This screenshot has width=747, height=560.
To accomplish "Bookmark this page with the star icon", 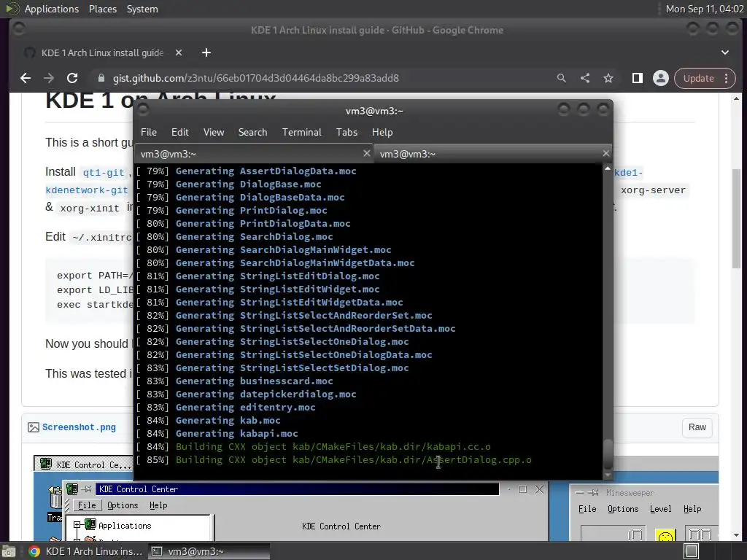I will click(x=608, y=78).
